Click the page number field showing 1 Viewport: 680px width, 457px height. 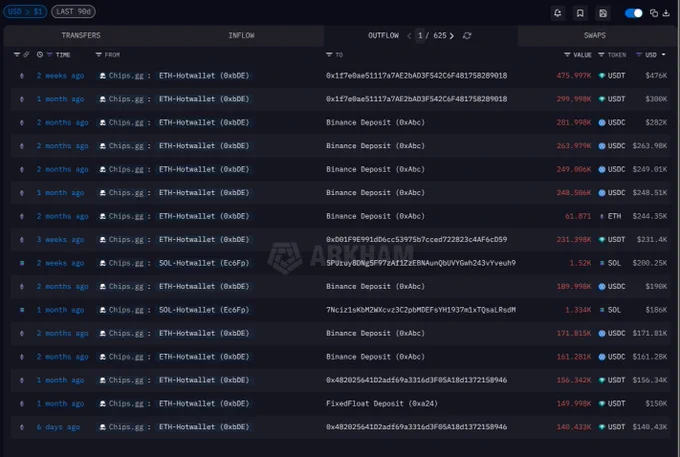pyautogui.click(x=420, y=36)
